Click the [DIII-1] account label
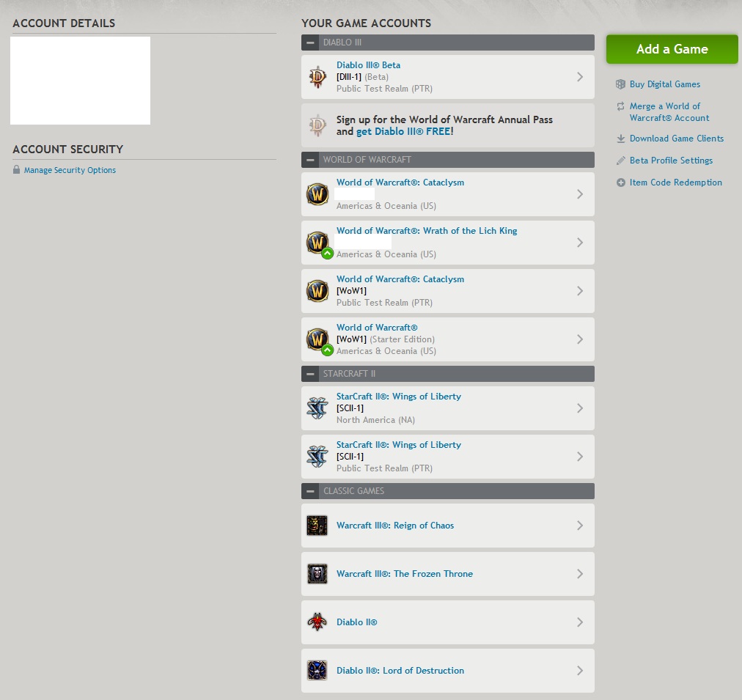The height and width of the screenshot is (700, 742). (x=349, y=77)
